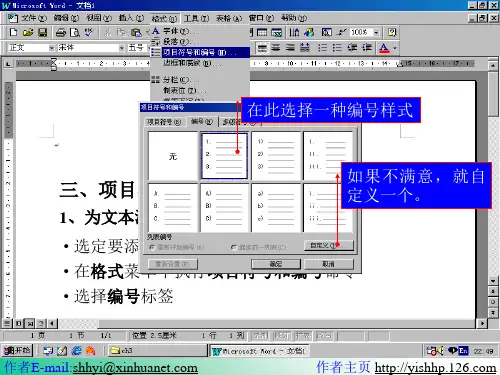Select the 1. 2. 3. numbering style
500x375 pixels.
coord(224,156)
